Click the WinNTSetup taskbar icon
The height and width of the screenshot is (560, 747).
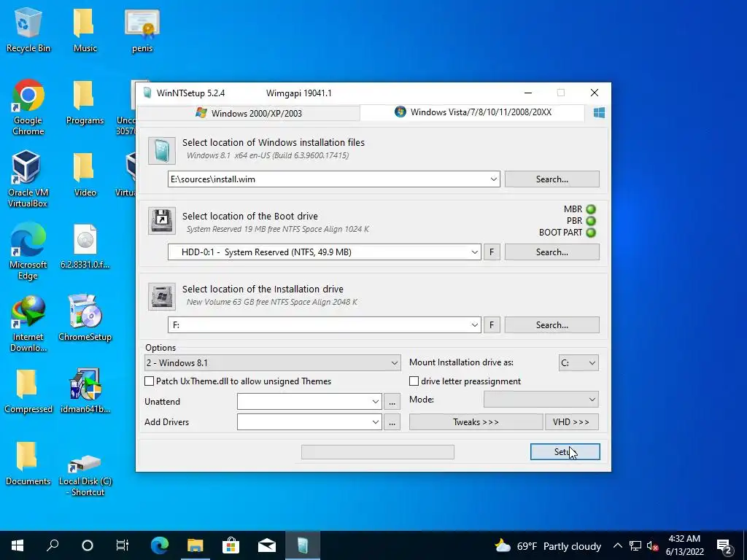click(x=303, y=545)
